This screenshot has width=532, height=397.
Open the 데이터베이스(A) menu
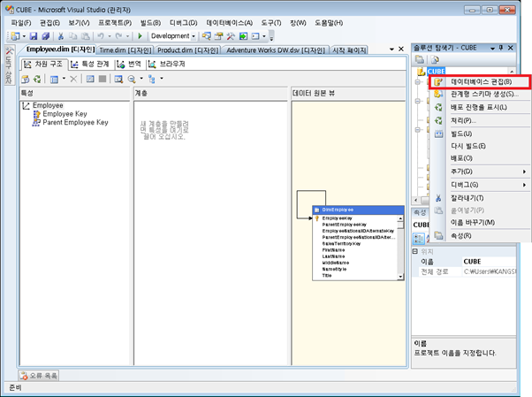point(230,23)
